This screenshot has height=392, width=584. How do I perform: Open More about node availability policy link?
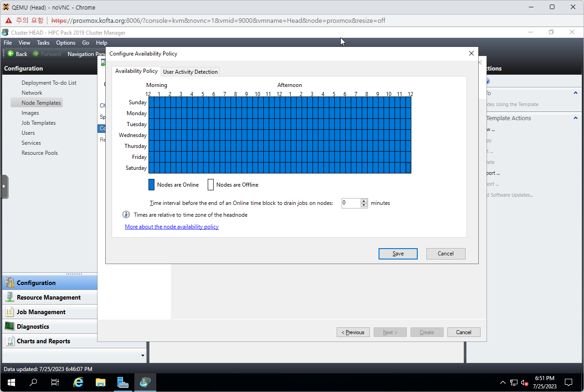tap(172, 227)
